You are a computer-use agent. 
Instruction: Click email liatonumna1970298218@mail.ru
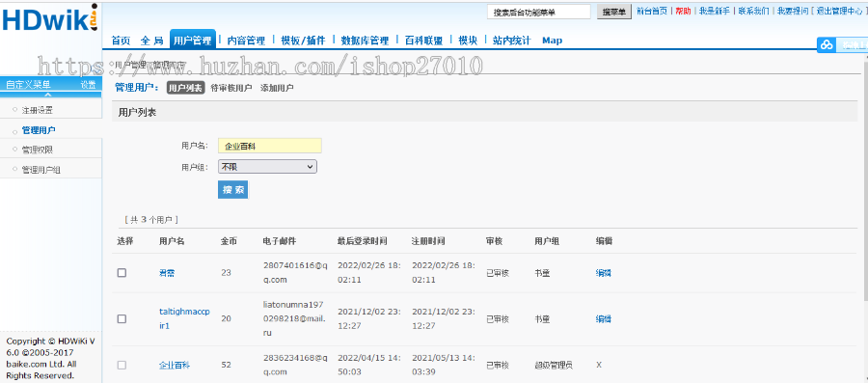point(293,318)
